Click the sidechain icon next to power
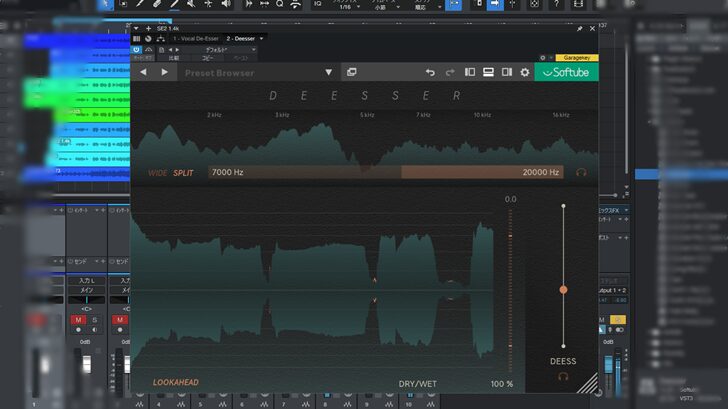 tap(149, 49)
